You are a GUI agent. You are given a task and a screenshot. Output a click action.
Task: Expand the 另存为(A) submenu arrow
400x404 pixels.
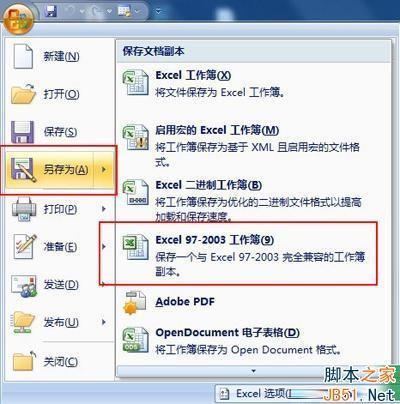(104, 169)
